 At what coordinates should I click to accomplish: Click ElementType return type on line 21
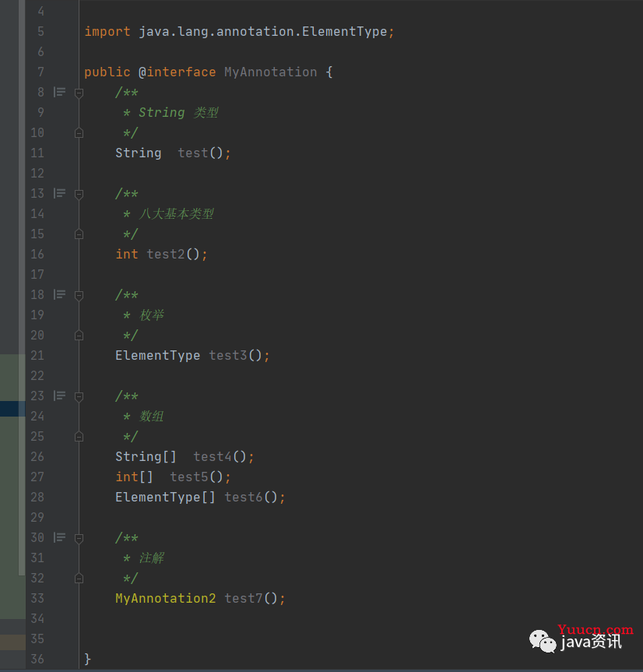[158, 355]
